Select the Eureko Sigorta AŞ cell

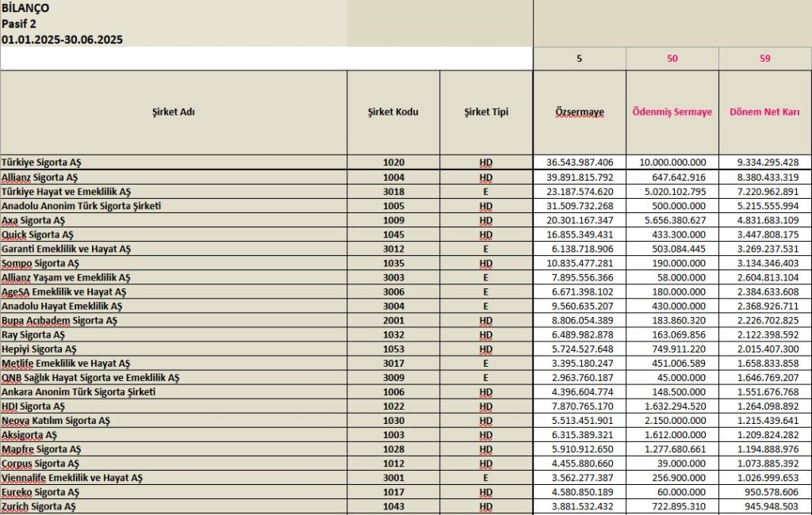click(x=174, y=492)
